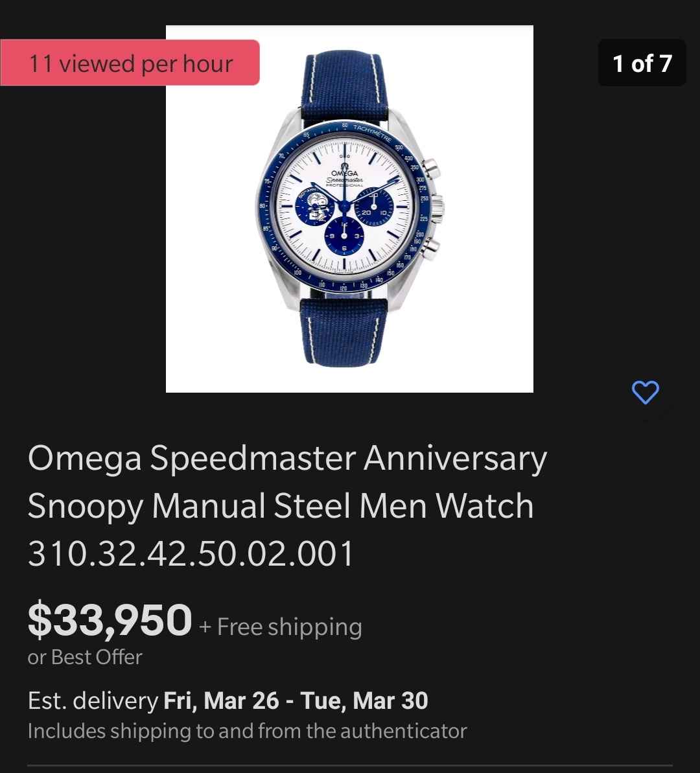Select the "or Best Offer" text
Image resolution: width=700 pixels, height=773 pixels.
click(x=85, y=657)
